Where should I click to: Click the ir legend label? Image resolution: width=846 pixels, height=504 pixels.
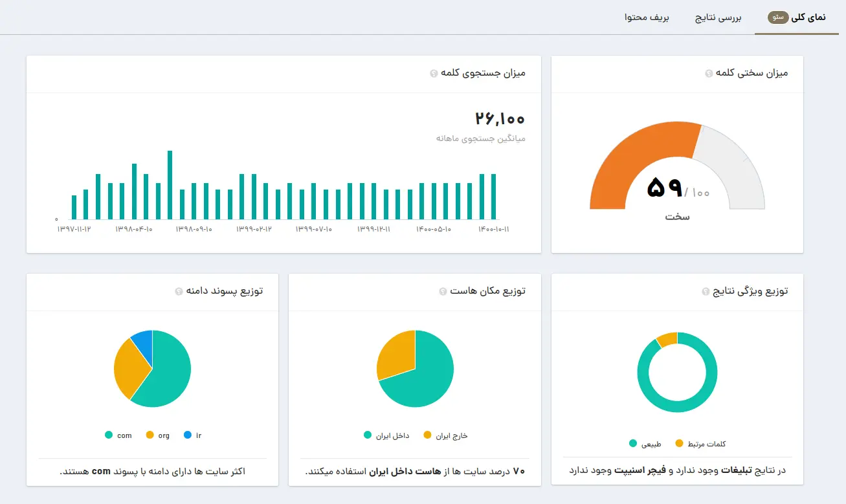(199, 435)
